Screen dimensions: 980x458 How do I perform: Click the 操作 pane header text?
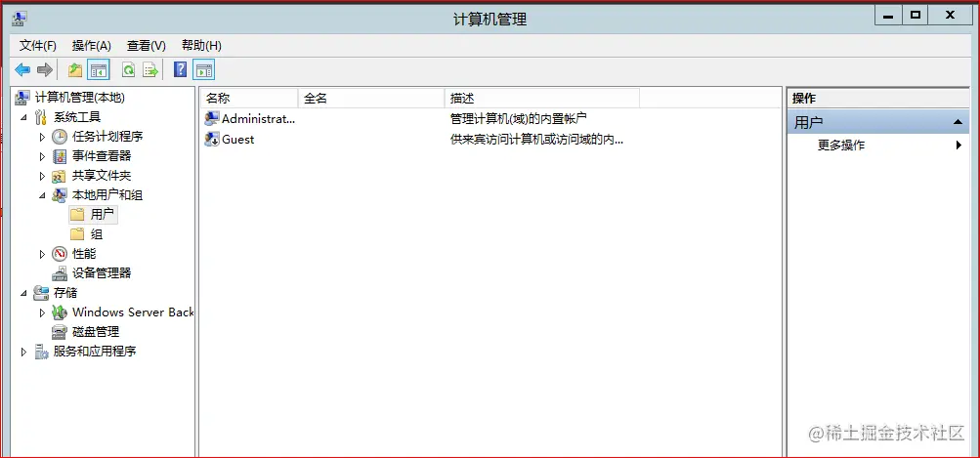[x=804, y=98]
